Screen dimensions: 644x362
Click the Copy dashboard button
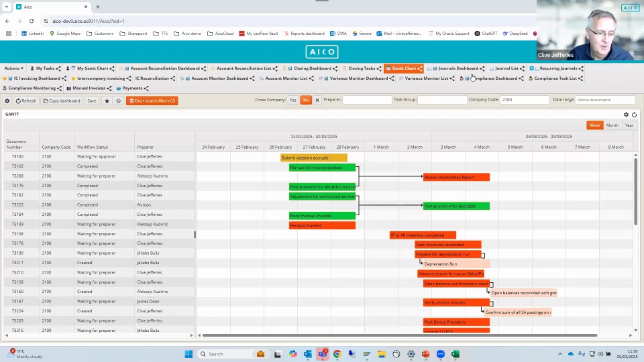[x=62, y=101]
